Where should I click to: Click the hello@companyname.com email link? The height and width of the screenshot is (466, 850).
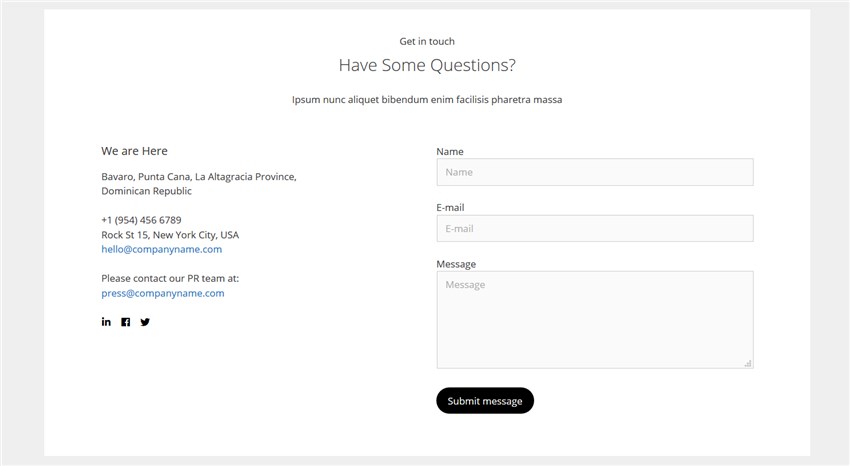click(x=162, y=249)
